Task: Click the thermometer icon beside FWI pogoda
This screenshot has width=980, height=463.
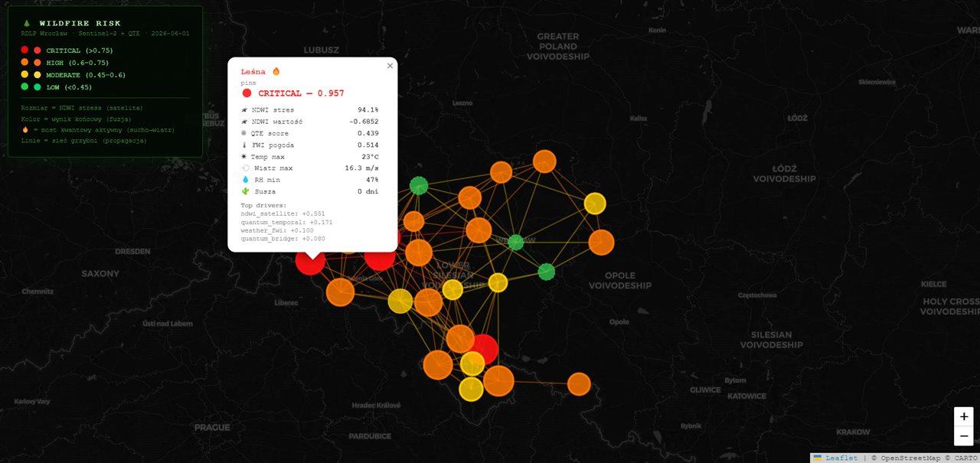Action: (244, 145)
